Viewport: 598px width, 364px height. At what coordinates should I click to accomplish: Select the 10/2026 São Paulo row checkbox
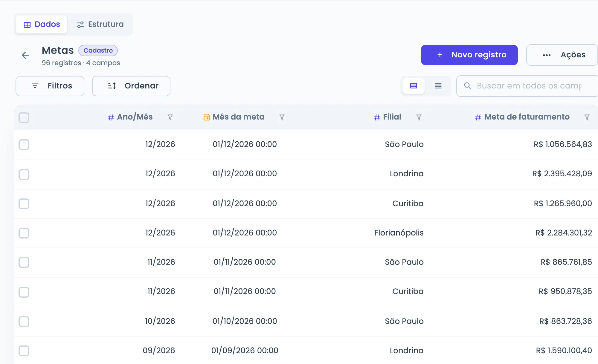point(24,322)
